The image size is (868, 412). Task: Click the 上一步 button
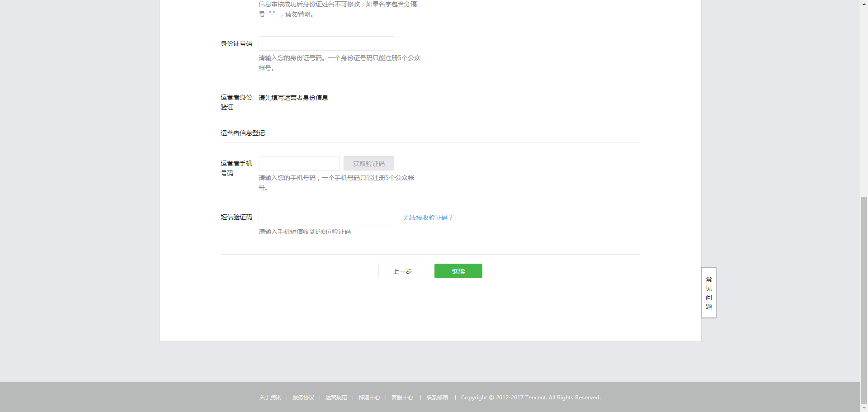coord(402,271)
